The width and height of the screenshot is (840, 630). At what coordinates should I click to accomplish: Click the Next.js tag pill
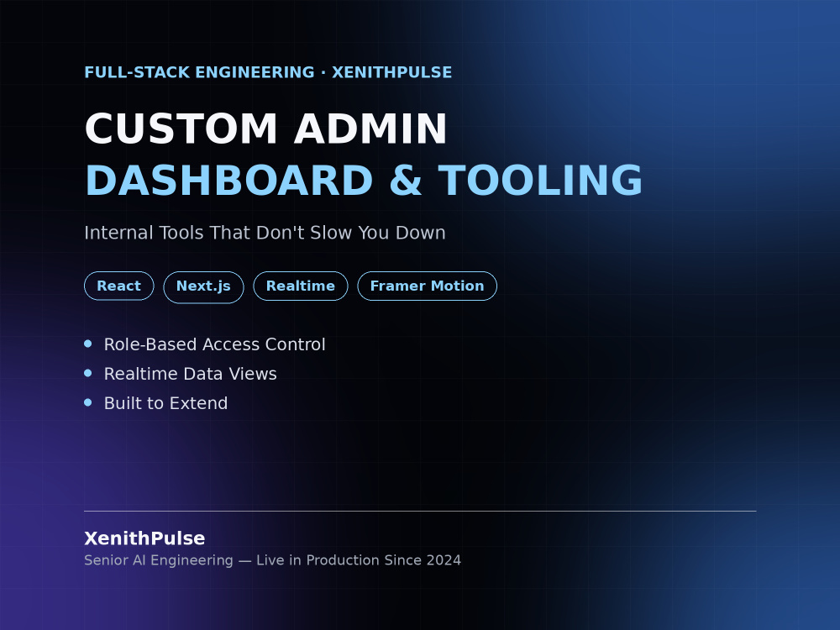tap(203, 287)
